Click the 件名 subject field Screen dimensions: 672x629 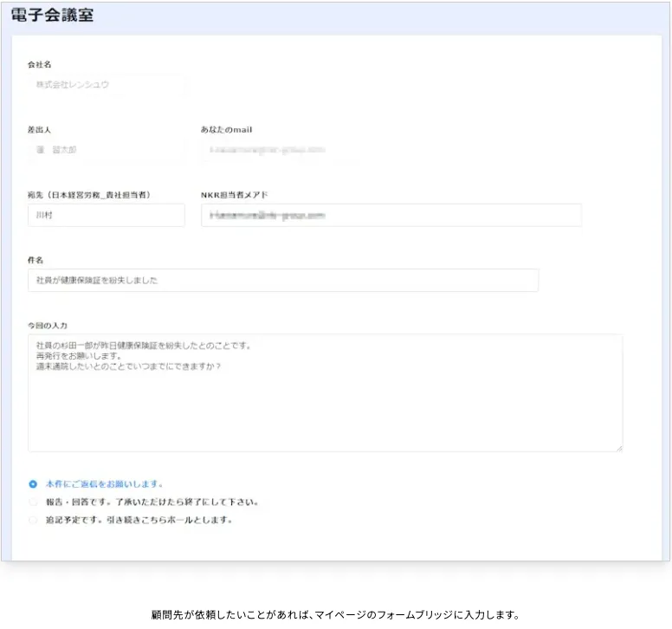(x=283, y=281)
